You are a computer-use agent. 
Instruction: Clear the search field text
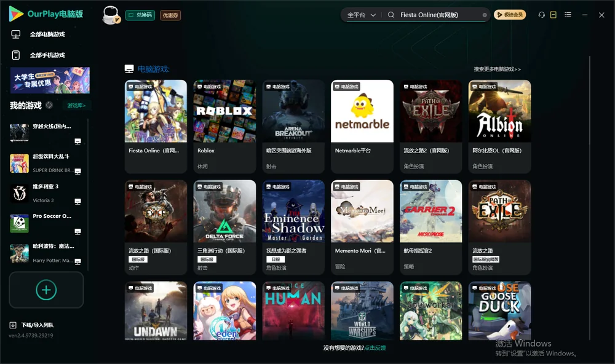pos(485,15)
